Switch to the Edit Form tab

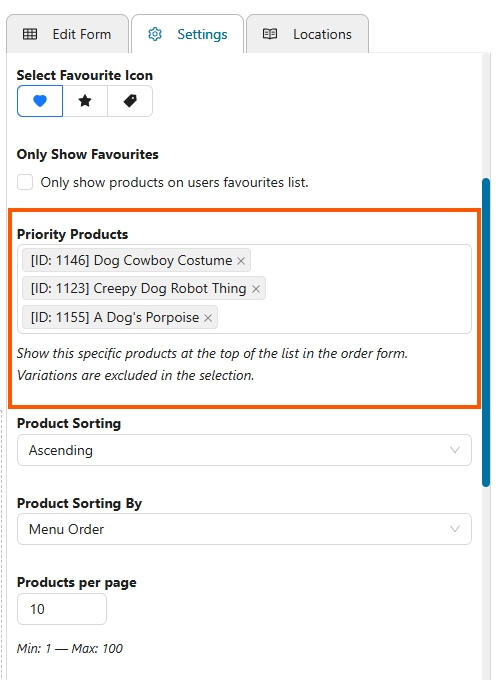pyautogui.click(x=67, y=34)
